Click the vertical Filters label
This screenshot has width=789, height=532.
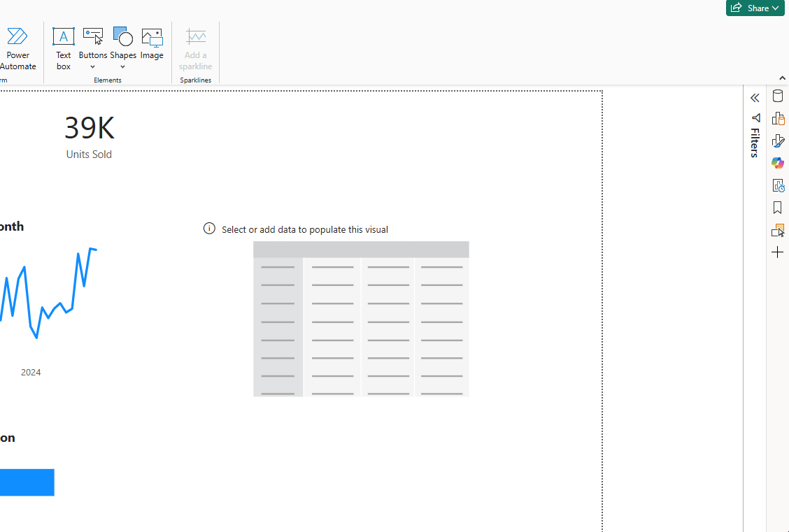755,143
